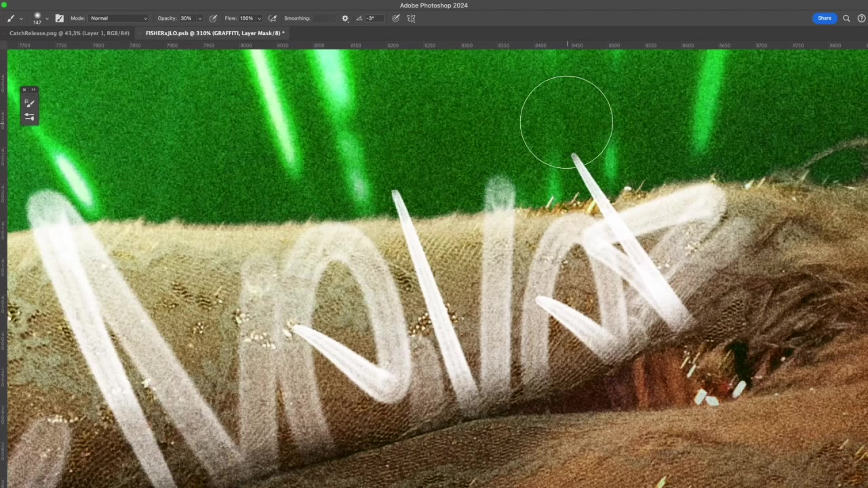Click the Smoothing label in options bar

(x=297, y=18)
